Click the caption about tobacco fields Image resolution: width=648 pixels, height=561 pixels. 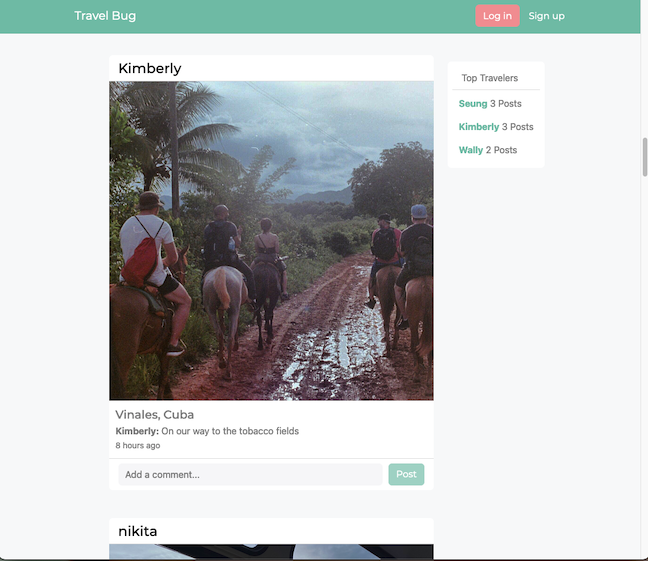click(230, 431)
